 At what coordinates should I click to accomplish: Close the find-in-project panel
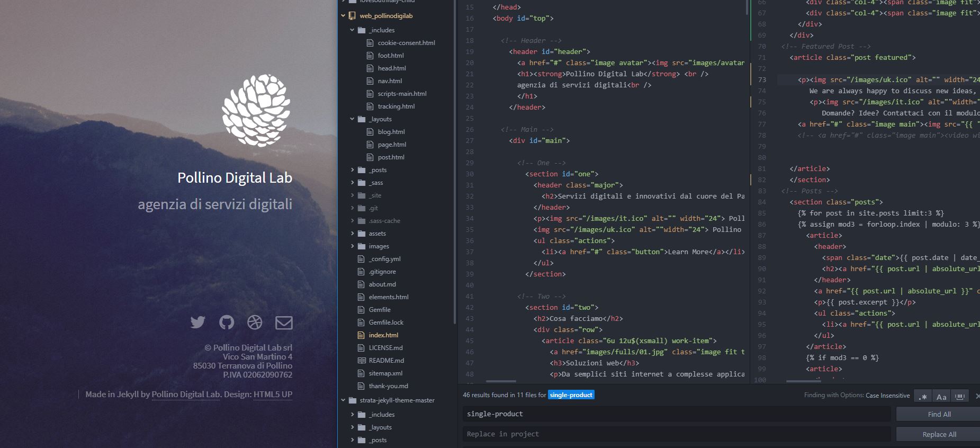coord(977,396)
